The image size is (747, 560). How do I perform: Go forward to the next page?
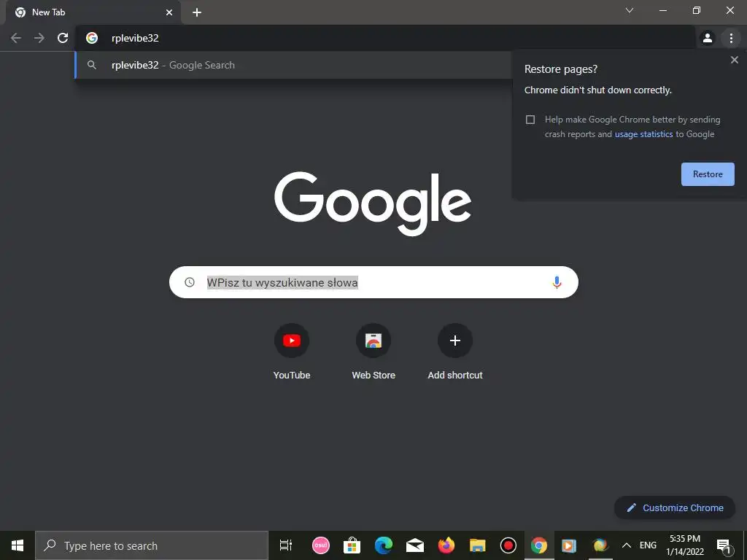tap(39, 38)
